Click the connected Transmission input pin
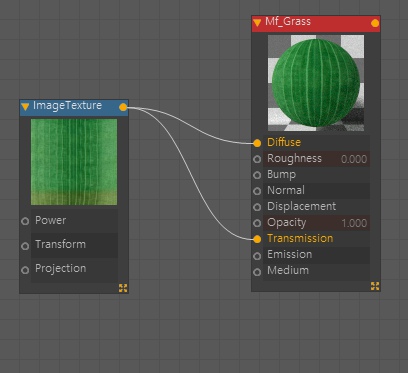 (257, 239)
